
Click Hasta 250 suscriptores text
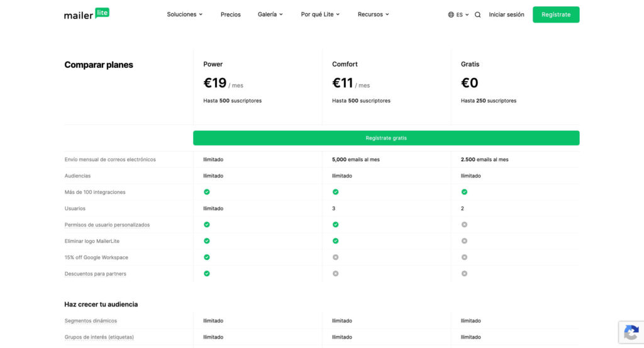[488, 101]
